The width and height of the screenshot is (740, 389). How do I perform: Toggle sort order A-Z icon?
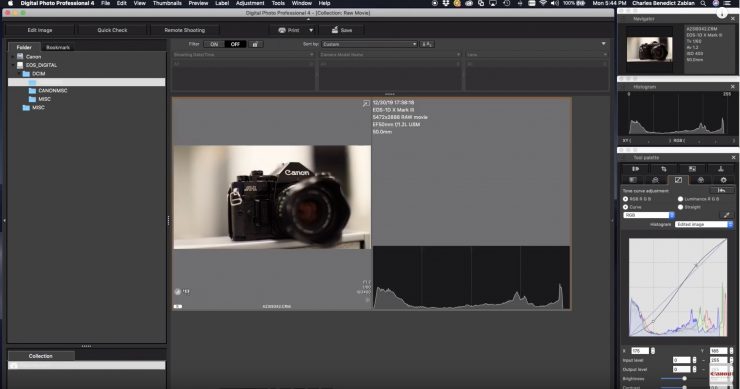pyautogui.click(x=427, y=44)
